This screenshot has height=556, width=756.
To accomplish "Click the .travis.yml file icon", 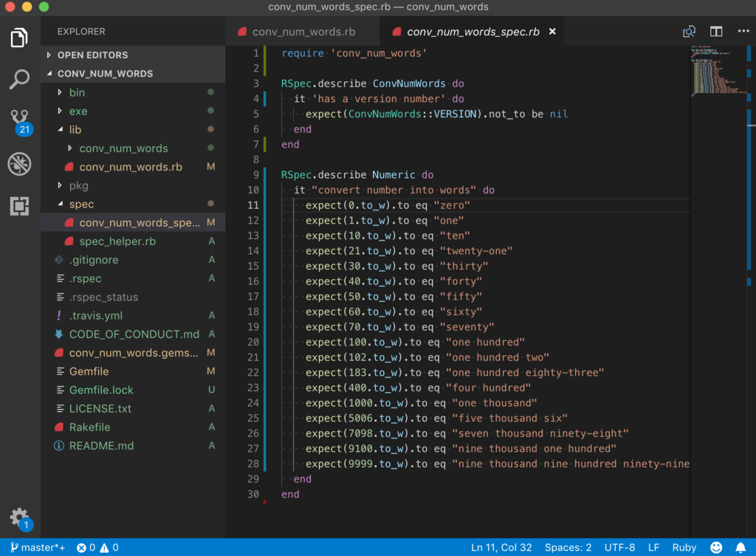I will point(59,315).
